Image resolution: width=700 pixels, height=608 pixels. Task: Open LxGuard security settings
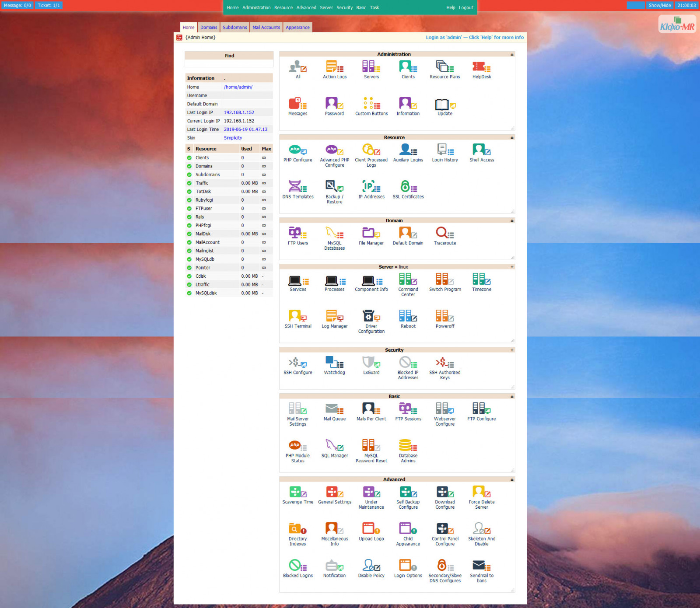pos(371,365)
